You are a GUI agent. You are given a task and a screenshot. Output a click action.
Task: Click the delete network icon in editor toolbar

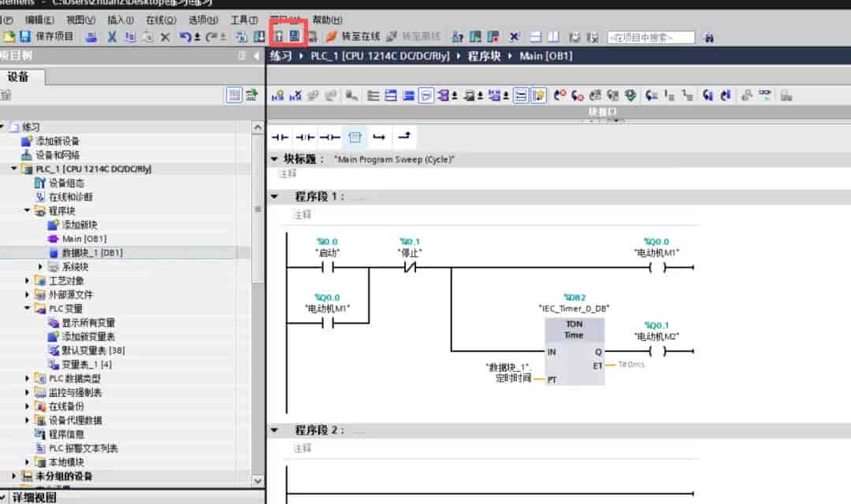tap(295, 95)
